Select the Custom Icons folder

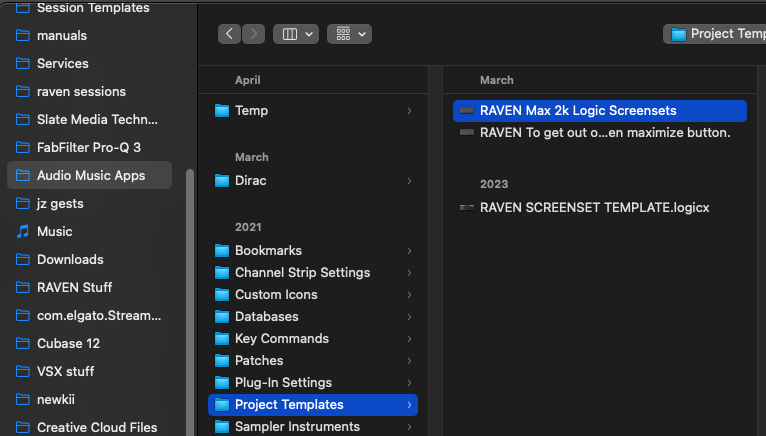pyautogui.click(x=313, y=295)
